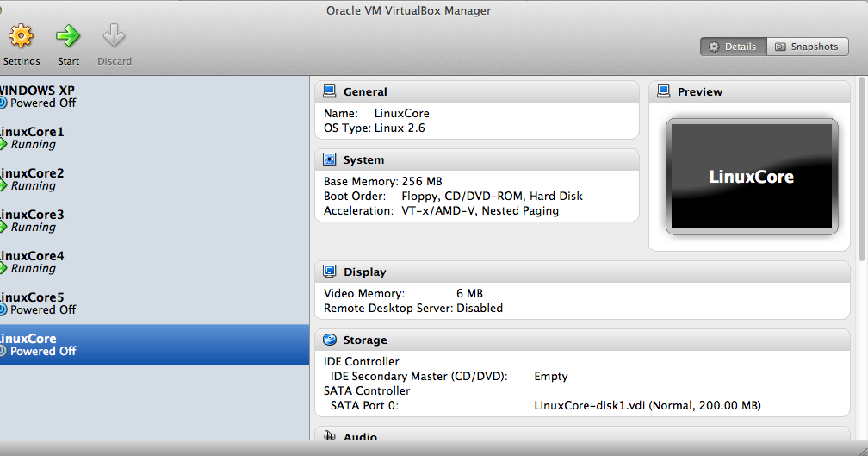Viewport: 868px width, 456px height.
Task: Switch to the Snapshots view
Action: coord(807,47)
